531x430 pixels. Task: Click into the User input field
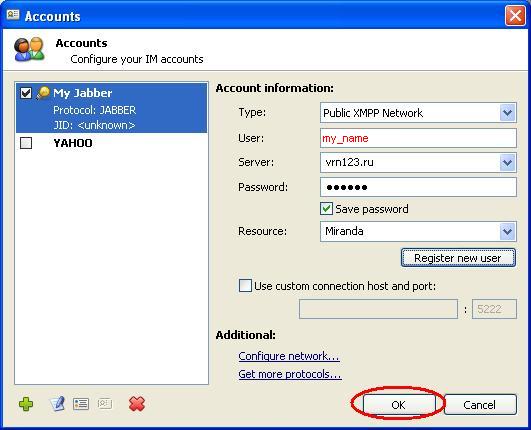click(418, 138)
